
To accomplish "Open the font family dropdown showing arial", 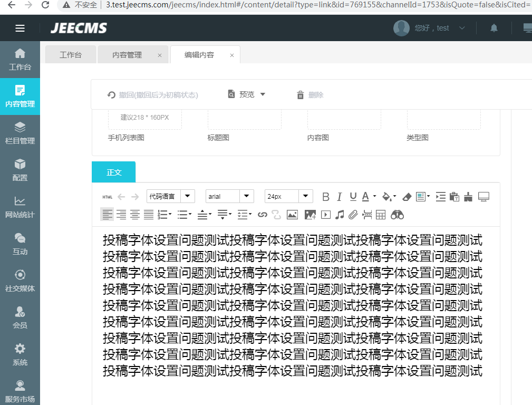I will click(x=229, y=196).
